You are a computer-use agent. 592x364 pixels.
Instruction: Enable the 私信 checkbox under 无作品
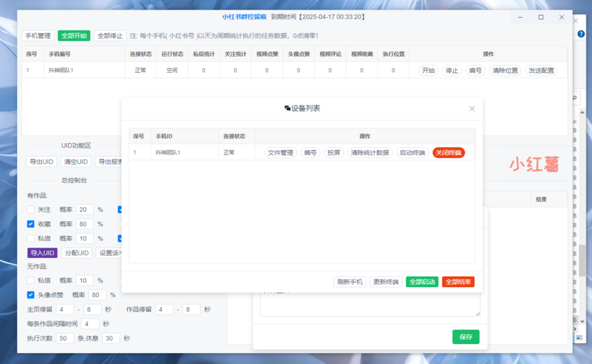pyautogui.click(x=30, y=280)
